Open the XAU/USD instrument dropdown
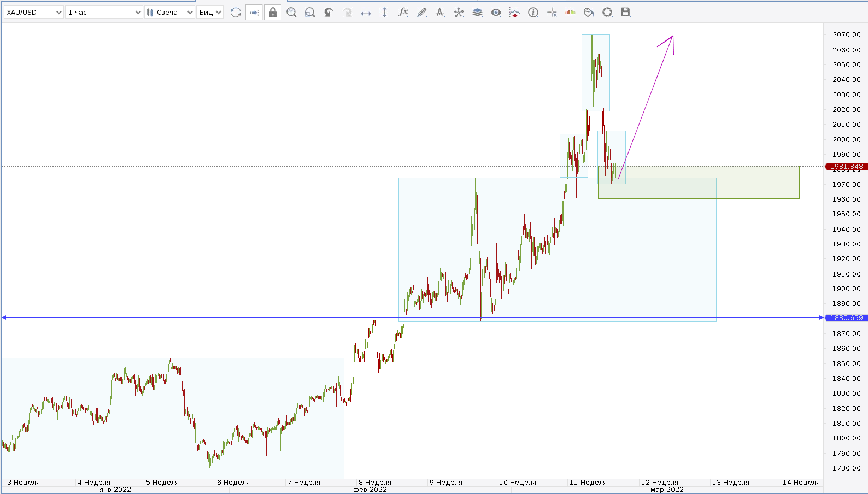This screenshot has width=868, height=494. tap(34, 12)
